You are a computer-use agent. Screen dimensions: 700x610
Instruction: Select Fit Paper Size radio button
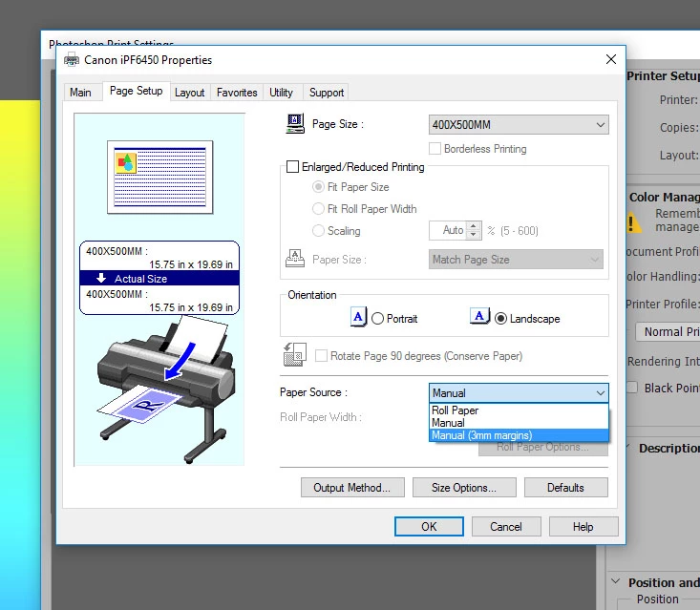click(318, 187)
